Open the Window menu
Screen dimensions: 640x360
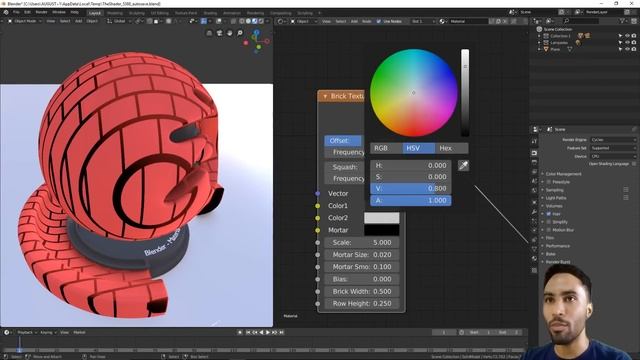[59, 12]
